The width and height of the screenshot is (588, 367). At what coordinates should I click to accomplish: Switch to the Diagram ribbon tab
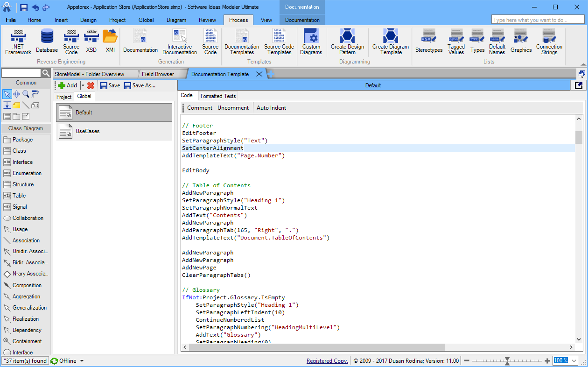click(176, 20)
